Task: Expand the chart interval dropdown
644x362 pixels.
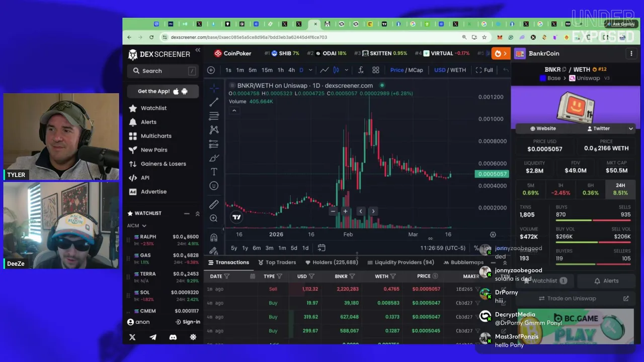Action: pos(310,70)
